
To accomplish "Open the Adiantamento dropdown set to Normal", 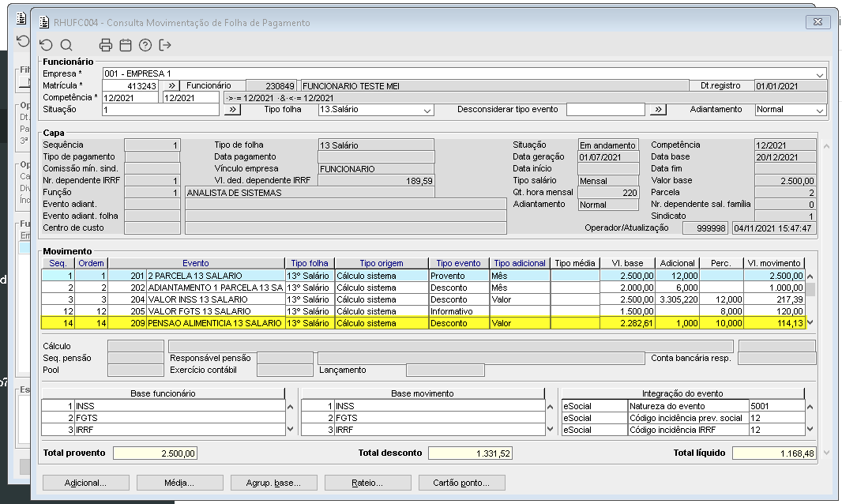I will [819, 111].
